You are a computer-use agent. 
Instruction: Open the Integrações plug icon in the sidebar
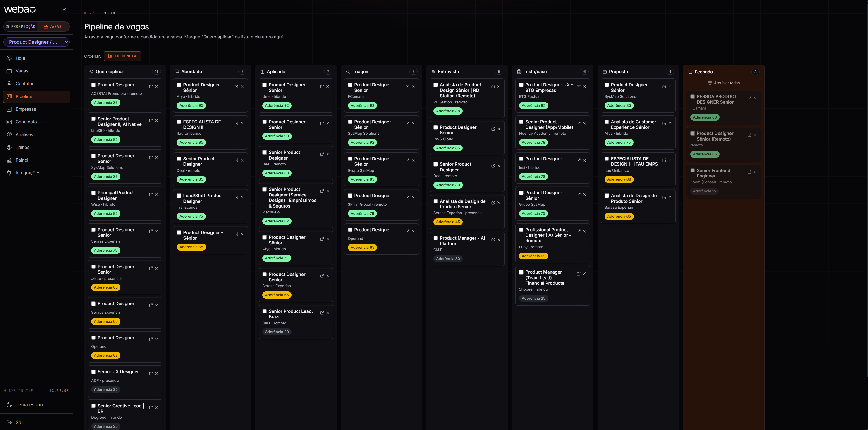(x=9, y=172)
